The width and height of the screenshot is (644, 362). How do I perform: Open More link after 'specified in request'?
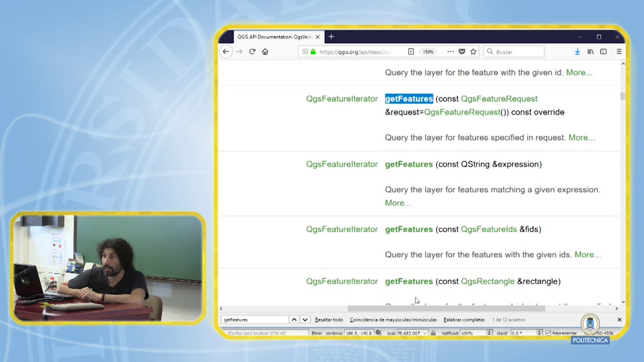point(582,138)
